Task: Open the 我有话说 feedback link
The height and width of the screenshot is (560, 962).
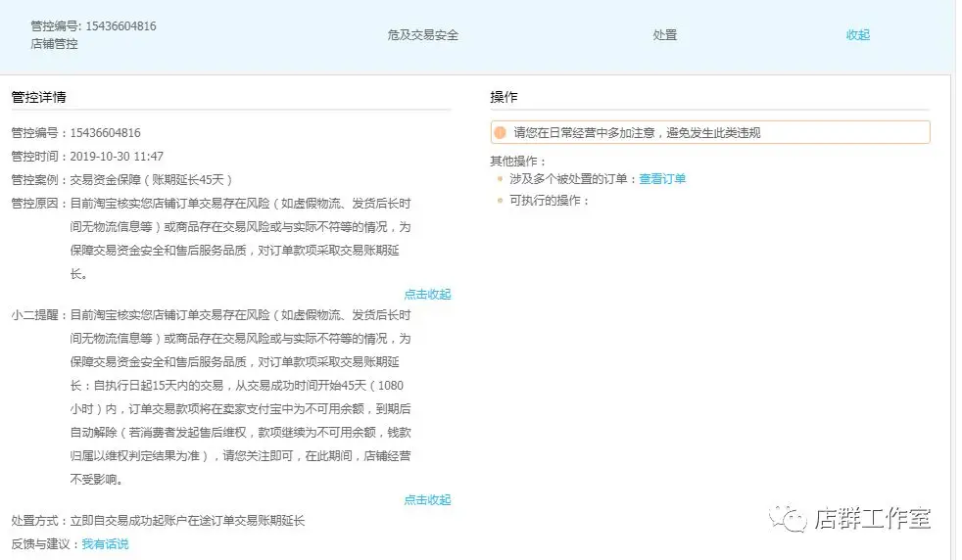Action: [105, 544]
